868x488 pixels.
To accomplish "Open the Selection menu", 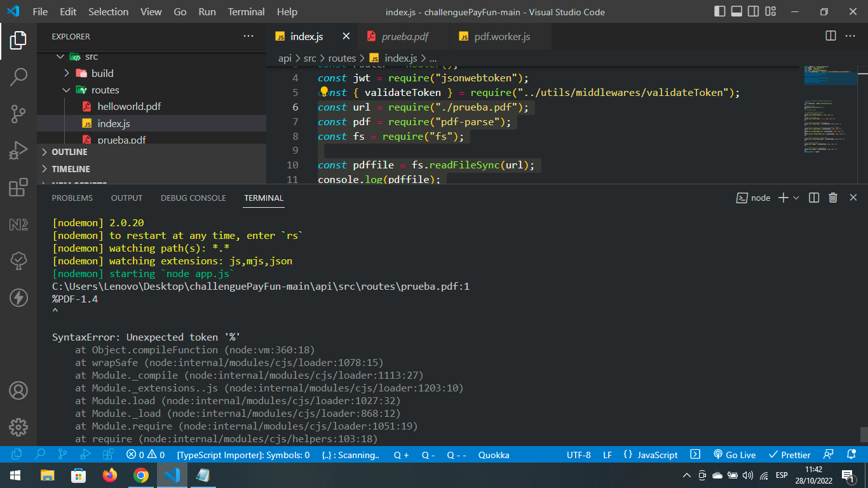I will 108,11.
